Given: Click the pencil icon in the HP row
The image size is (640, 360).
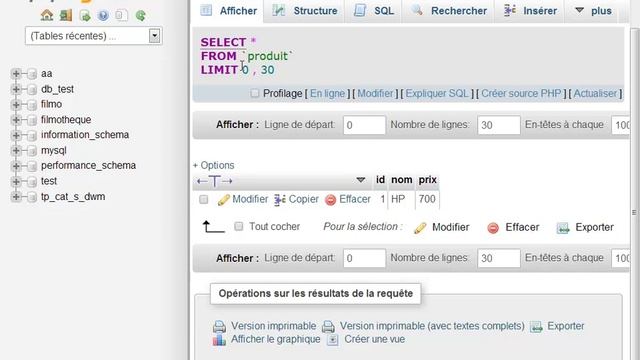Looking at the screenshot, I should tap(223, 200).
